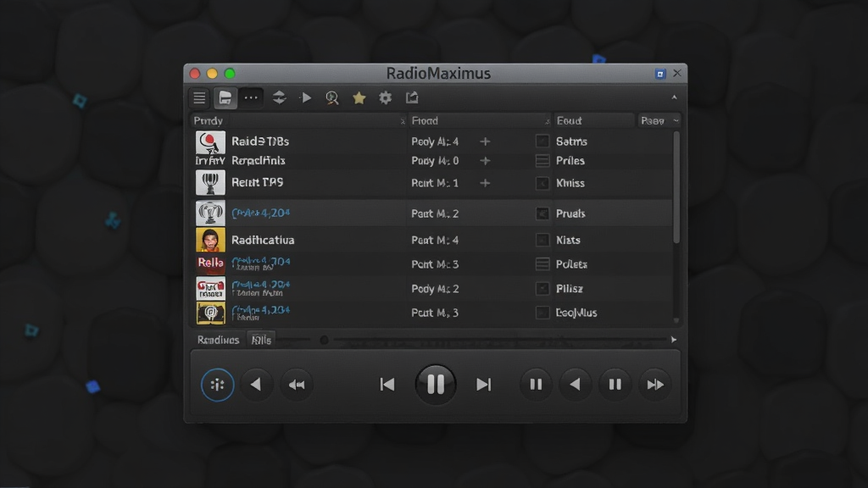This screenshot has width=868, height=488.
Task: Click the yellow at-sign station logo
Action: coord(210,313)
